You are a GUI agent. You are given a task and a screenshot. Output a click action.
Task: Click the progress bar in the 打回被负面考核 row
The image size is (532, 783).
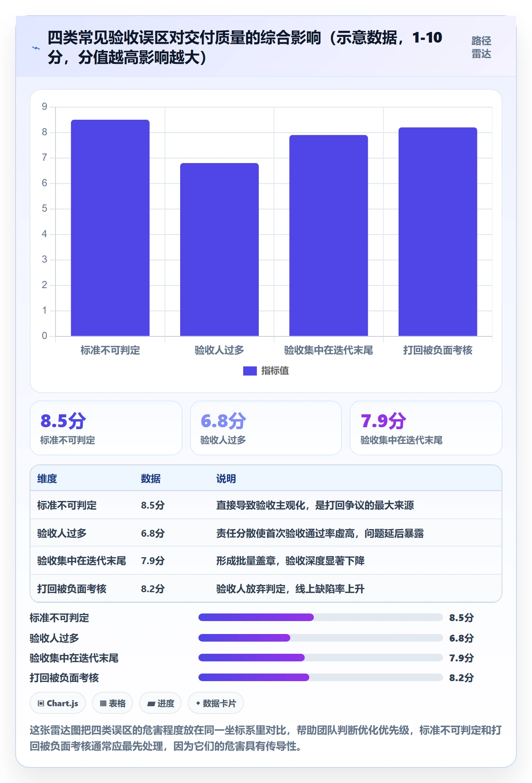pos(320,677)
